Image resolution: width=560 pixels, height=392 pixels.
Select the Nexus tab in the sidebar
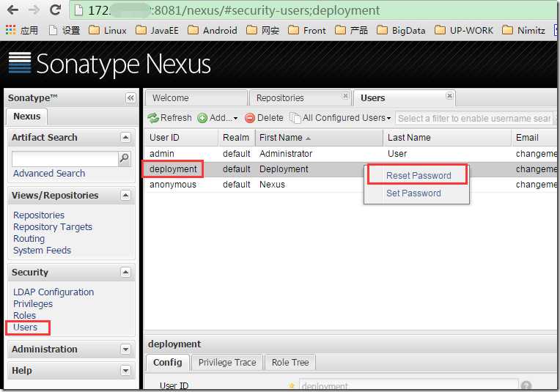pyautogui.click(x=27, y=117)
